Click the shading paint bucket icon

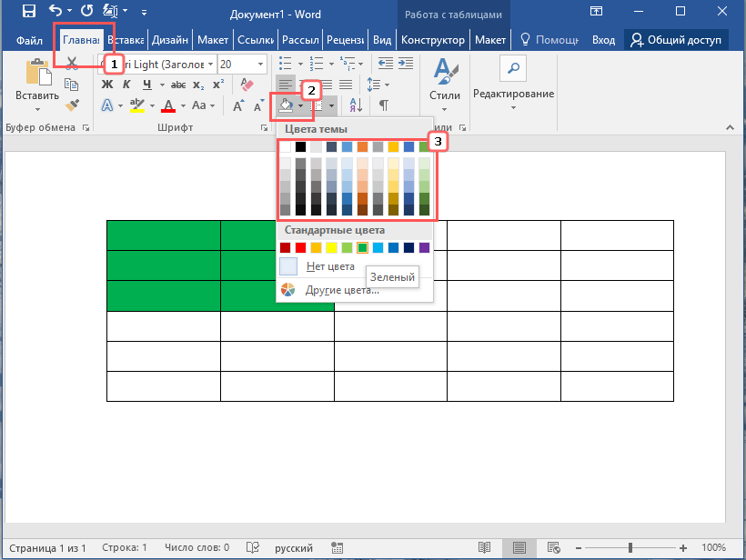click(x=286, y=106)
